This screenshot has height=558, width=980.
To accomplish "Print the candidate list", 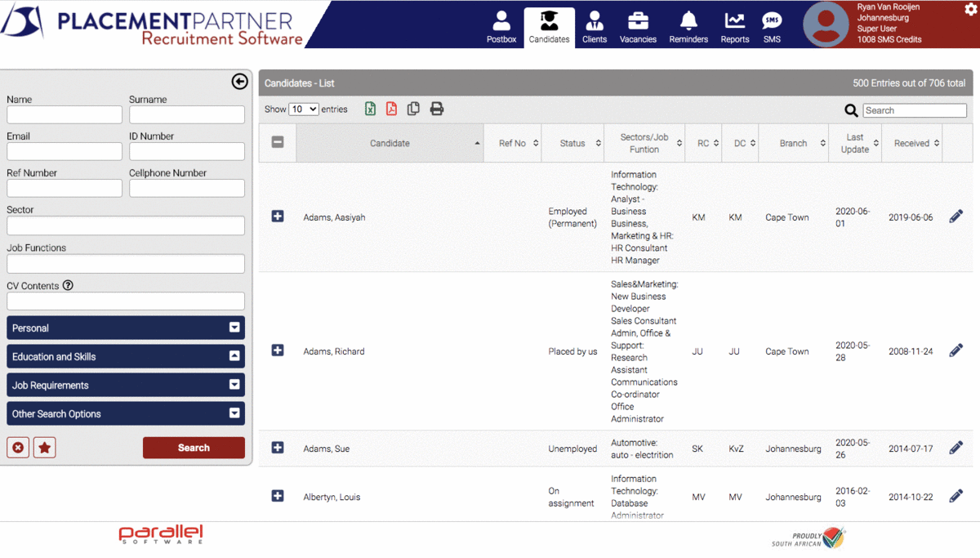I will pyautogui.click(x=437, y=109).
